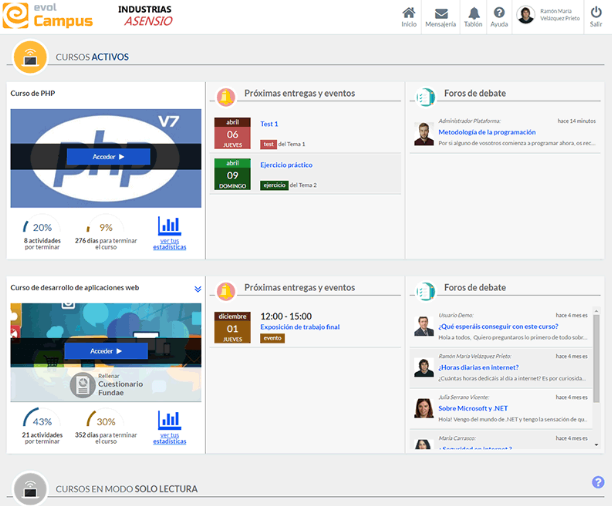This screenshot has width=612, height=506.
Task: Open the Tablón bell icon
Action: coord(473,14)
